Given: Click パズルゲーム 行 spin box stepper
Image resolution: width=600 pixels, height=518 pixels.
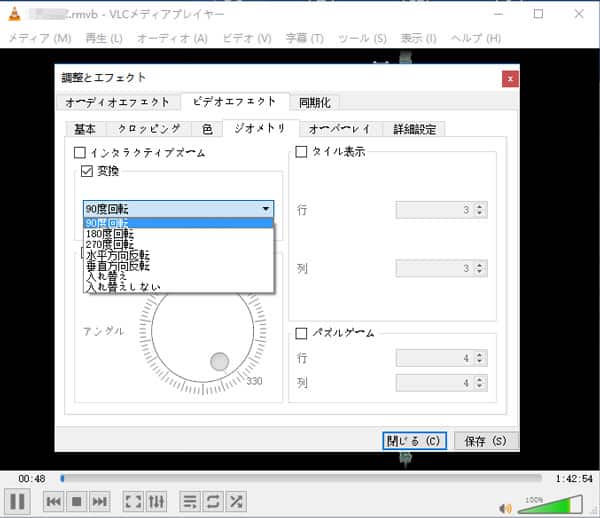Looking at the screenshot, I should (479, 358).
